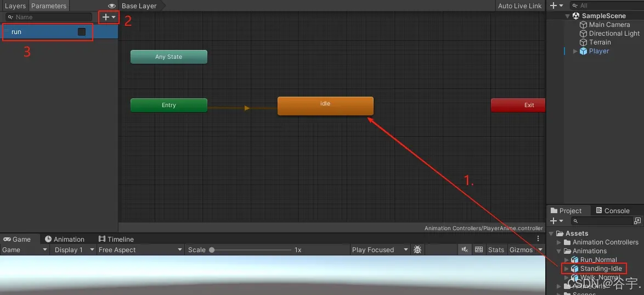Toggle the Animator eye visibility icon
644x295 pixels.
click(x=112, y=5)
